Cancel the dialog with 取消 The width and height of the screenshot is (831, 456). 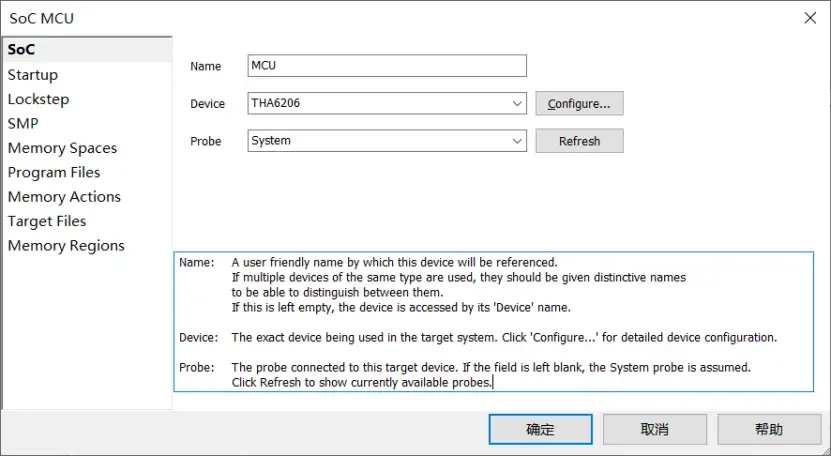tap(655, 429)
